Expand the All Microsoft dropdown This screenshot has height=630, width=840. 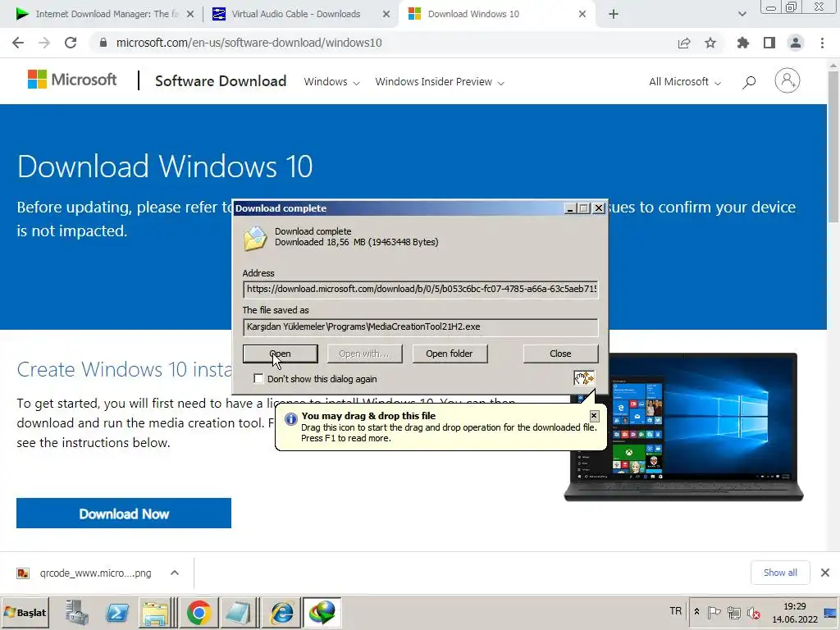point(685,82)
